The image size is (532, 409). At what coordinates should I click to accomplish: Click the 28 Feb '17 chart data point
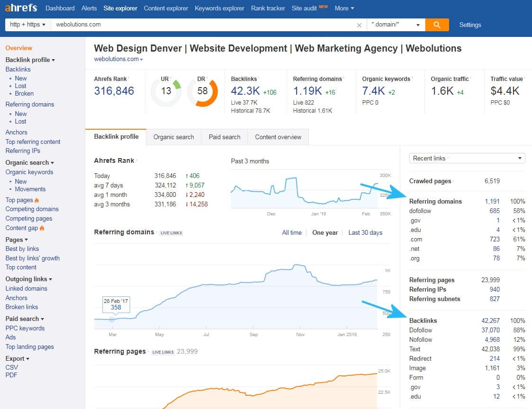click(112, 319)
